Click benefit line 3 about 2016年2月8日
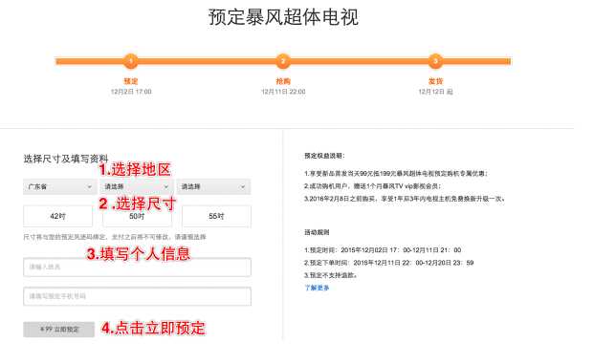 tap(405, 199)
